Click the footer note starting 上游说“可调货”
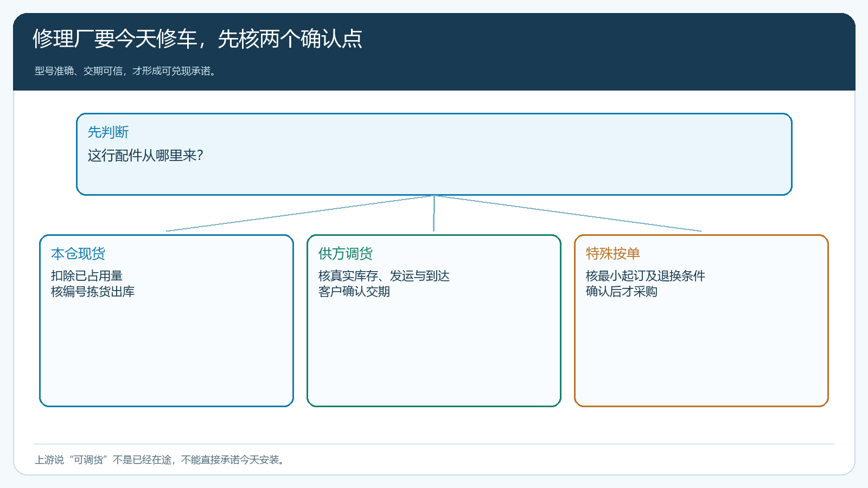Viewport: 868px width, 488px height. pos(161,460)
